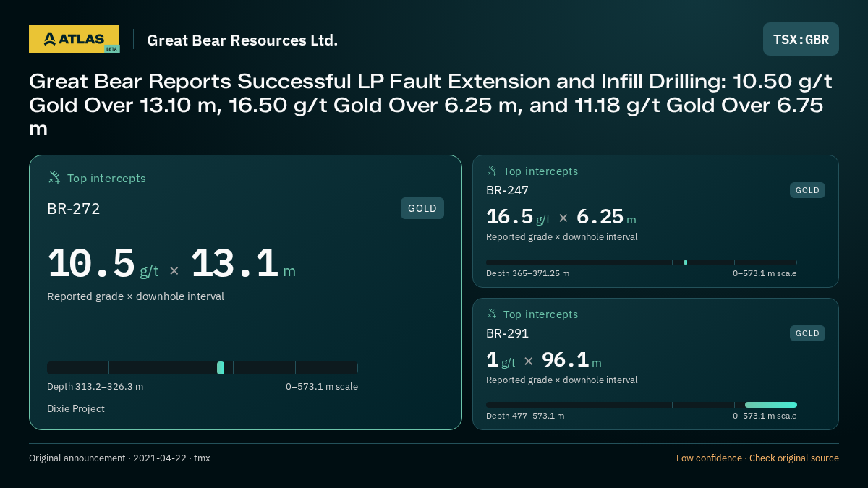
Task: Select the TSX:GBR ticker badge
Action: coord(801,39)
